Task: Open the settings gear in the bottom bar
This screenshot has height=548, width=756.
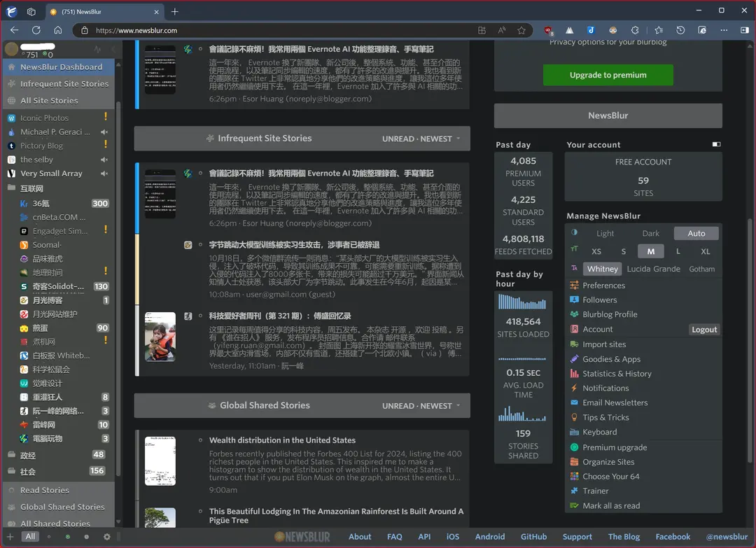Action: coord(106,537)
